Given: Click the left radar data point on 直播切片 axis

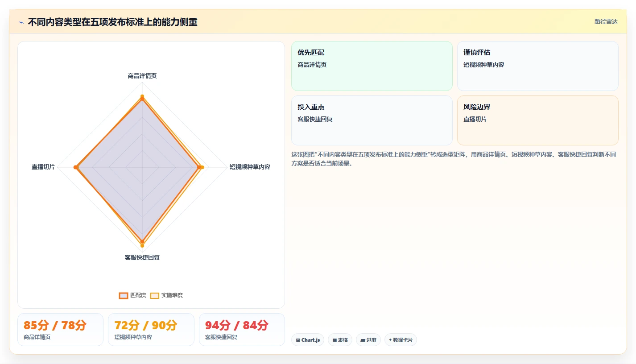Looking at the screenshot, I should tap(76, 167).
